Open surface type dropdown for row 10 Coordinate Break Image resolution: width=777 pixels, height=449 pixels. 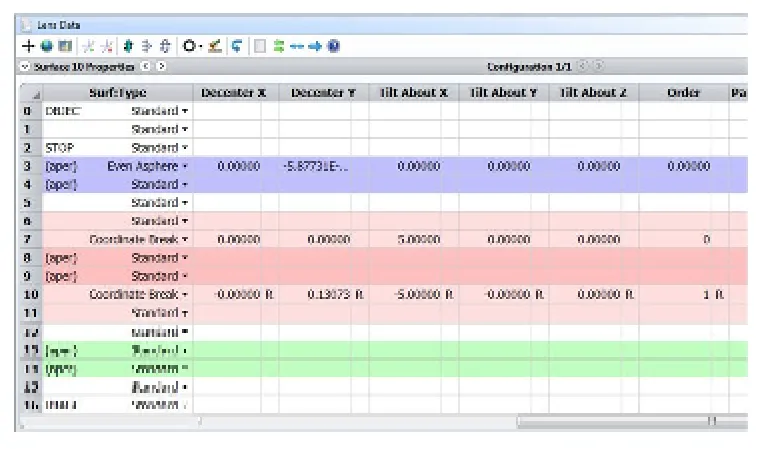pyautogui.click(x=185, y=294)
